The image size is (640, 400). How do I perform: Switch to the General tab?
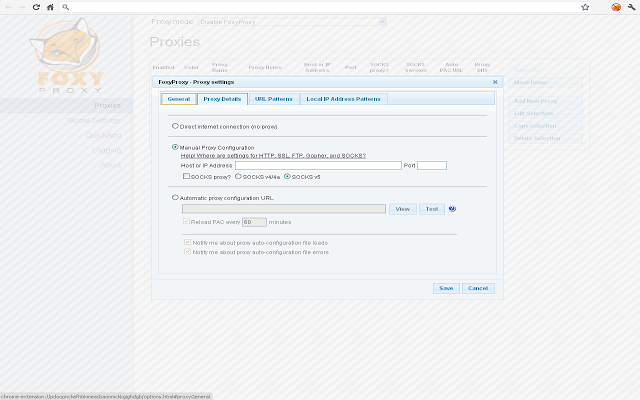coord(179,99)
